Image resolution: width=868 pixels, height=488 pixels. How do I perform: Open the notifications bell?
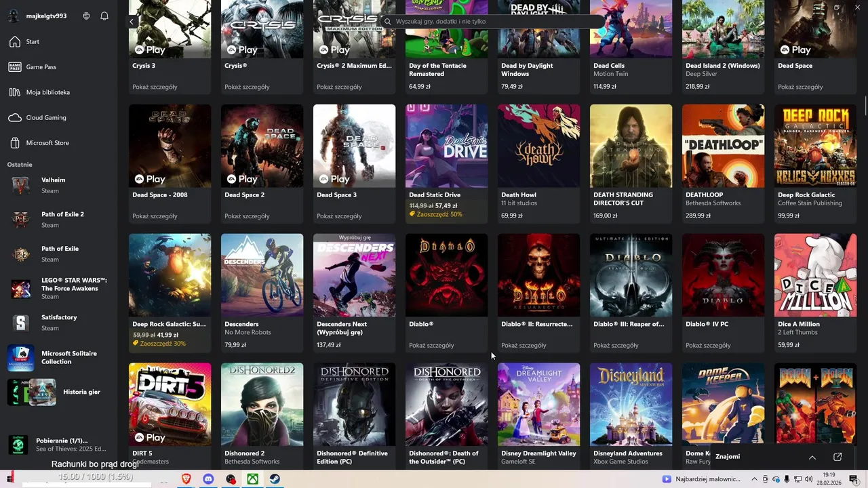[x=104, y=16]
